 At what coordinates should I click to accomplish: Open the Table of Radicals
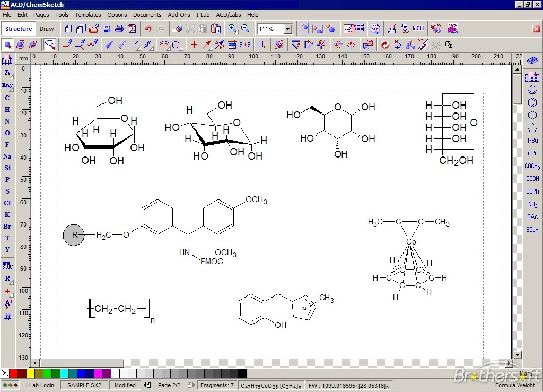coord(532,76)
